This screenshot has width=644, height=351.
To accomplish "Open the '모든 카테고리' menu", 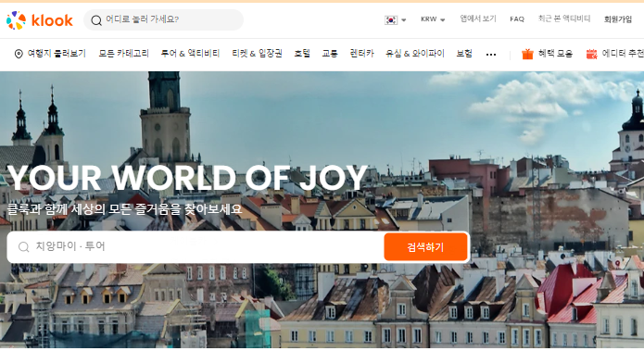I will (123, 54).
